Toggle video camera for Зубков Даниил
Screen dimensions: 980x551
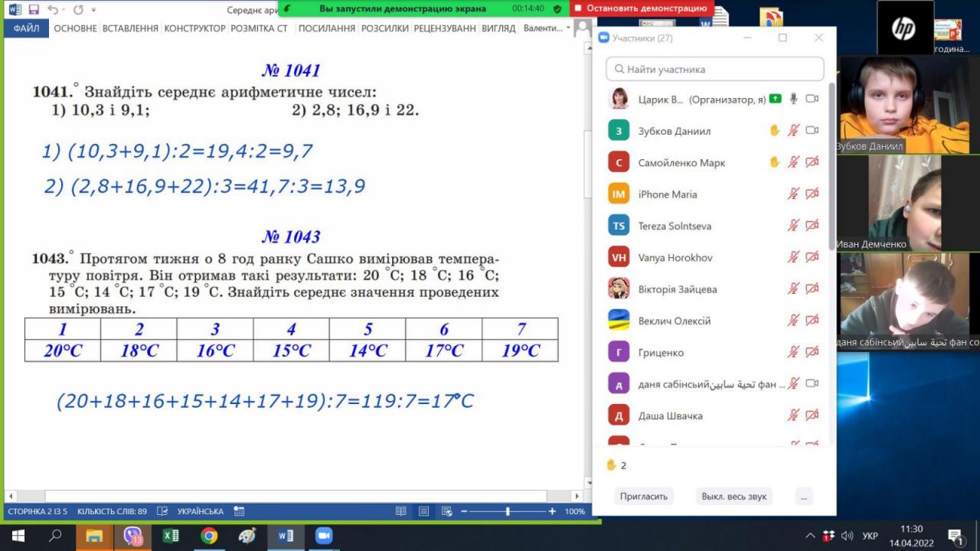(812, 131)
